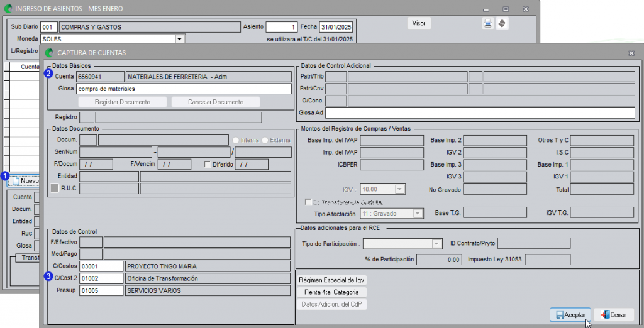Click the C/Cost.2 field with 01002
This screenshot has width=644, height=328.
click(x=101, y=278)
